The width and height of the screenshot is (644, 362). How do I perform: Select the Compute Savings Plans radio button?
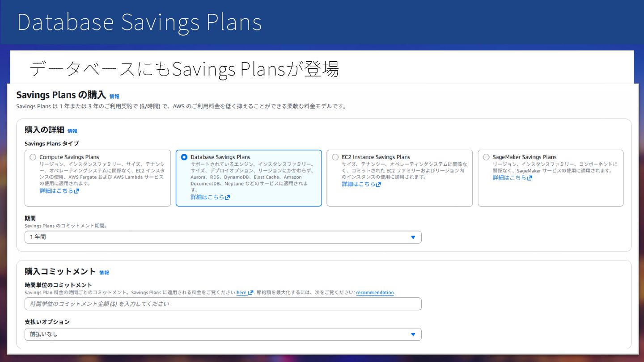tap(33, 157)
